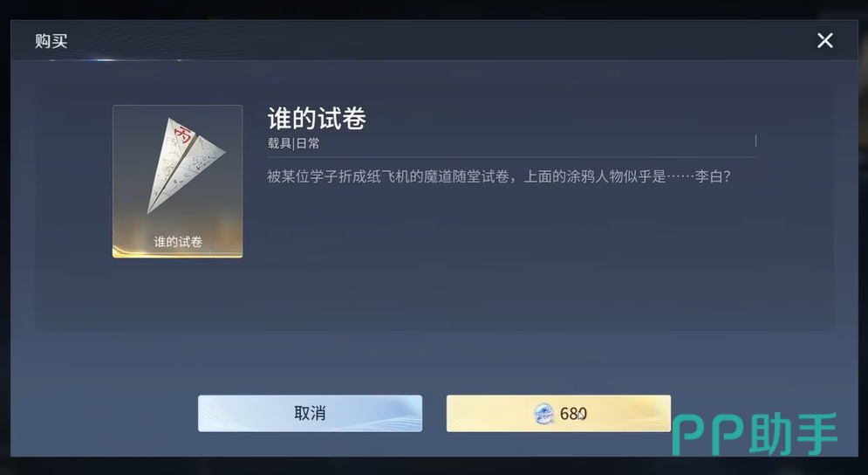Click the 680 price number
868x475 pixels.
point(573,414)
